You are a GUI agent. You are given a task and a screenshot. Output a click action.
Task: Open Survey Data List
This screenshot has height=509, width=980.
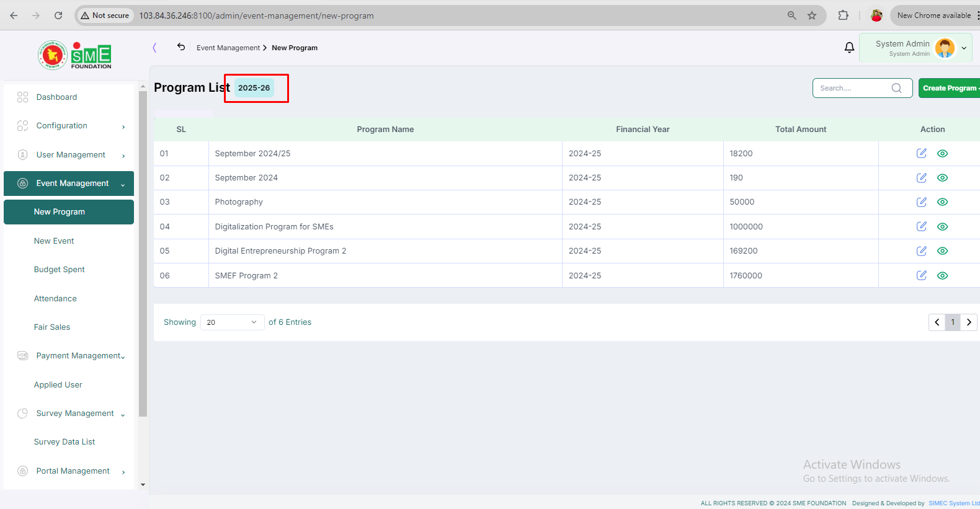pos(65,442)
